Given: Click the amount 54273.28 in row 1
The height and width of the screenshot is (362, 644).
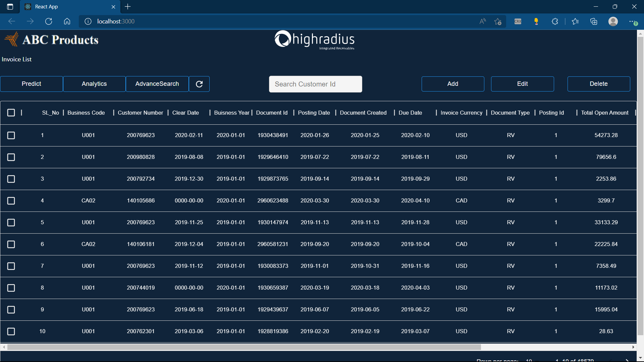Looking at the screenshot, I should (x=606, y=135).
